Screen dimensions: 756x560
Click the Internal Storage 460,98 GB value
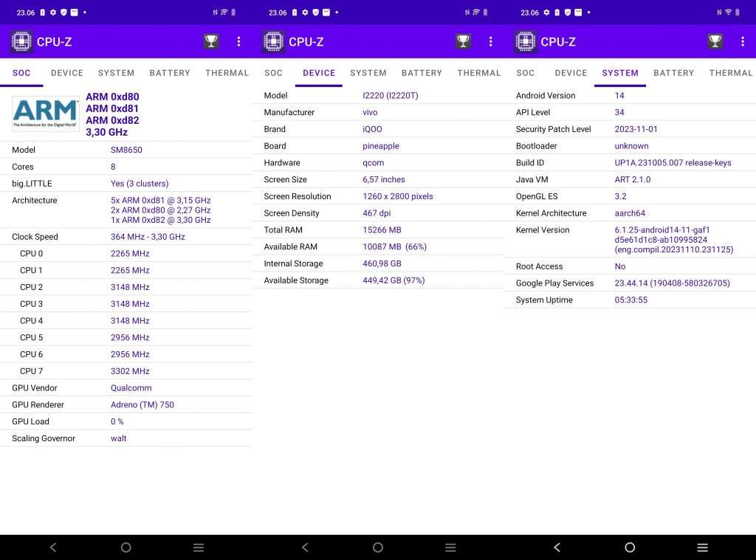382,263
